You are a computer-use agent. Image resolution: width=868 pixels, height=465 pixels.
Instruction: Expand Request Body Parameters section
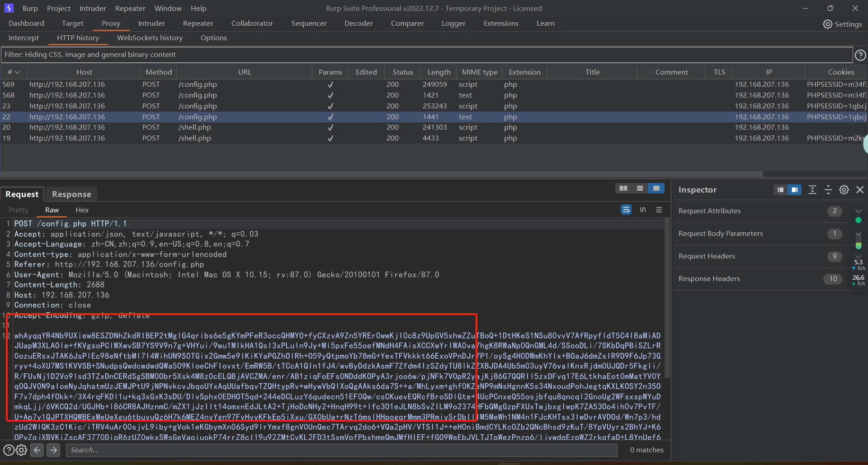pyautogui.click(x=858, y=234)
